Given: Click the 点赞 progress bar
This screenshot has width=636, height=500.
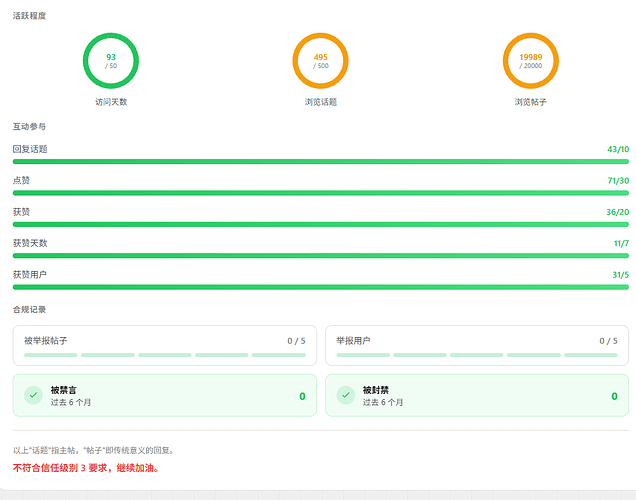Looking at the screenshot, I should [320, 193].
